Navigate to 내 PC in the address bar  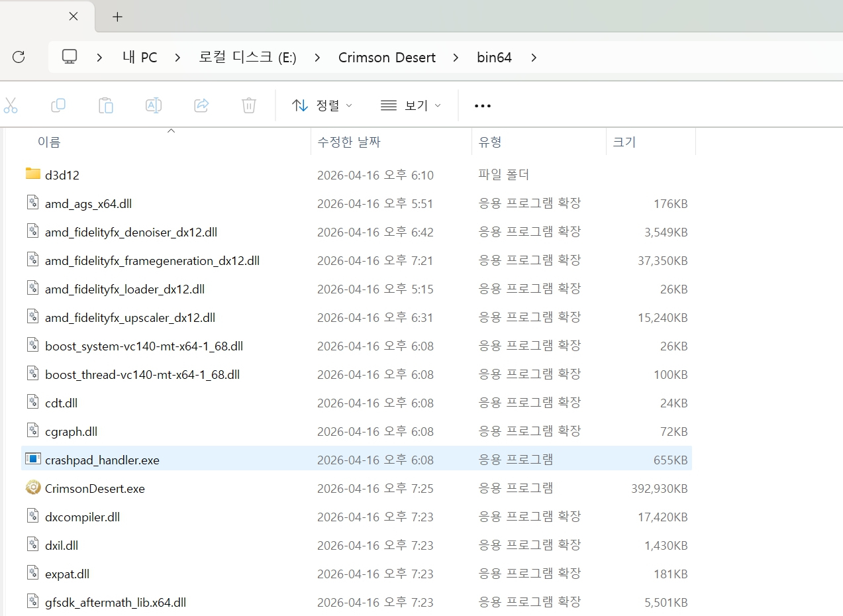(140, 58)
